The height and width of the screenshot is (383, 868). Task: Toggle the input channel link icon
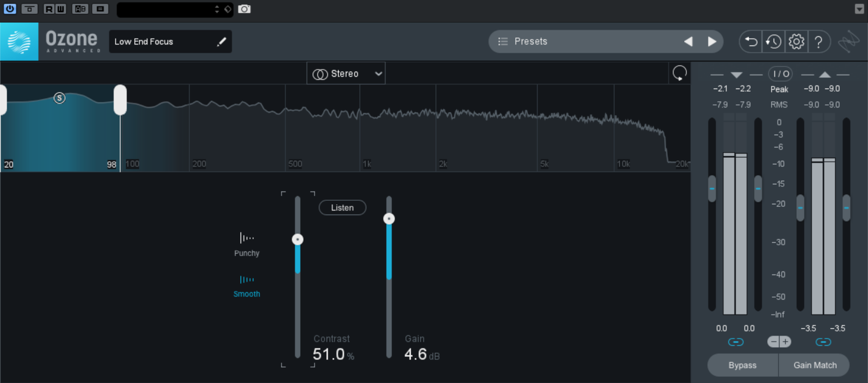click(x=736, y=342)
